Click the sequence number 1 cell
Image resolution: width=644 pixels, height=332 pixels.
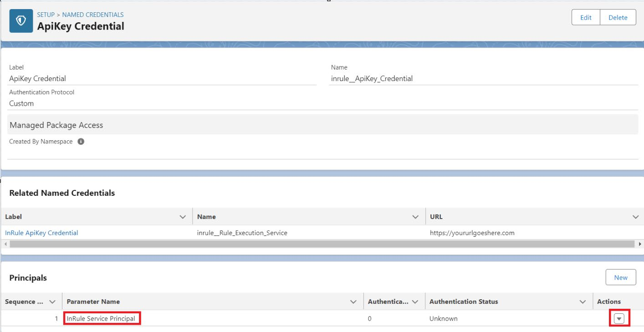pyautogui.click(x=31, y=319)
